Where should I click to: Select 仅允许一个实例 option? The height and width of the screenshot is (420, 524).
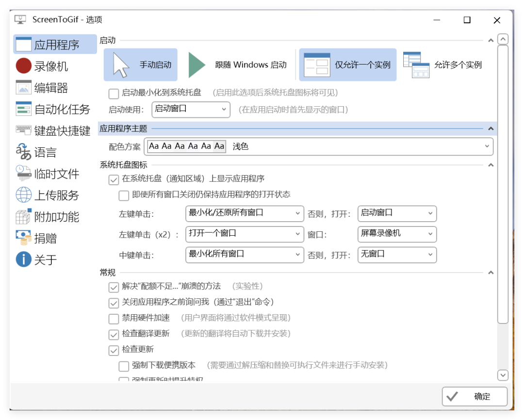pos(347,65)
